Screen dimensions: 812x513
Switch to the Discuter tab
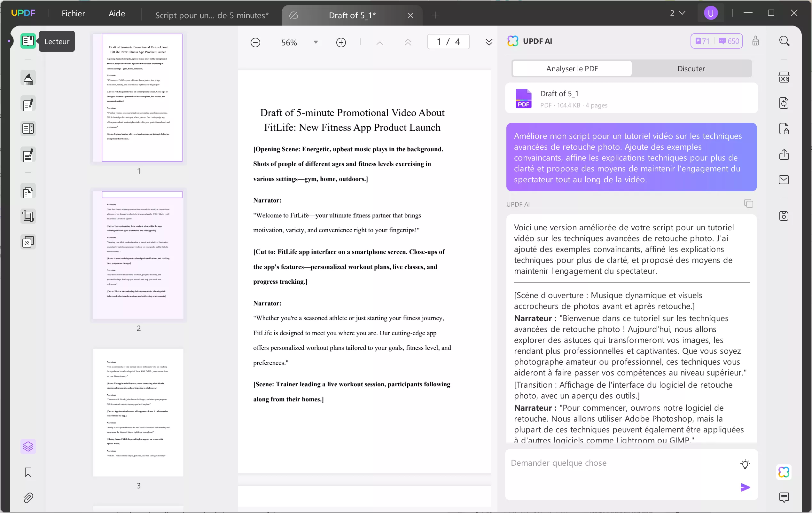[691, 68]
